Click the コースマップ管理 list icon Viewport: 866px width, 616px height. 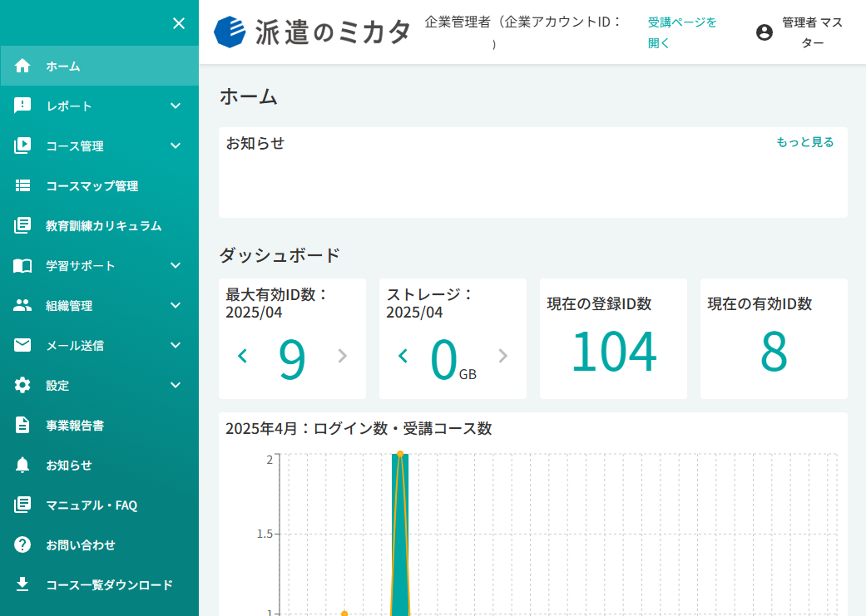point(22,185)
